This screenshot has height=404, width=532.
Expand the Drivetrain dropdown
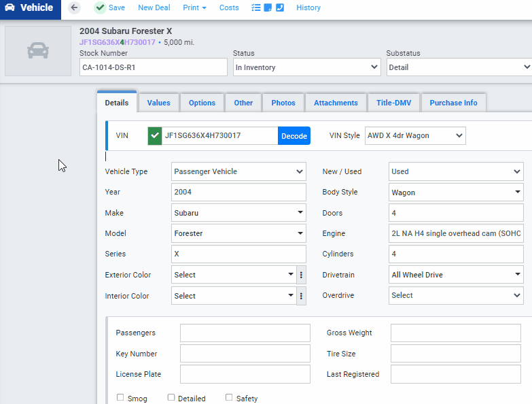point(456,275)
